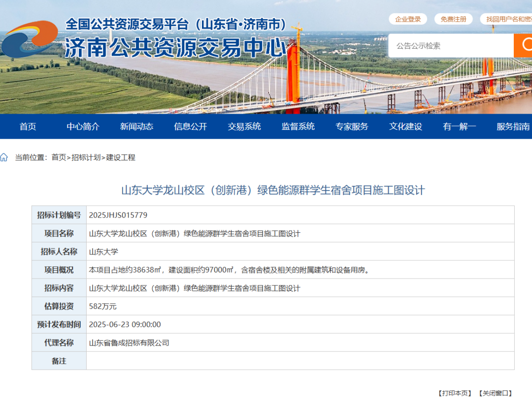Viewport: 532px width, 405px height.
Task: Click the estimated investment 582万元
Action: click(x=103, y=307)
